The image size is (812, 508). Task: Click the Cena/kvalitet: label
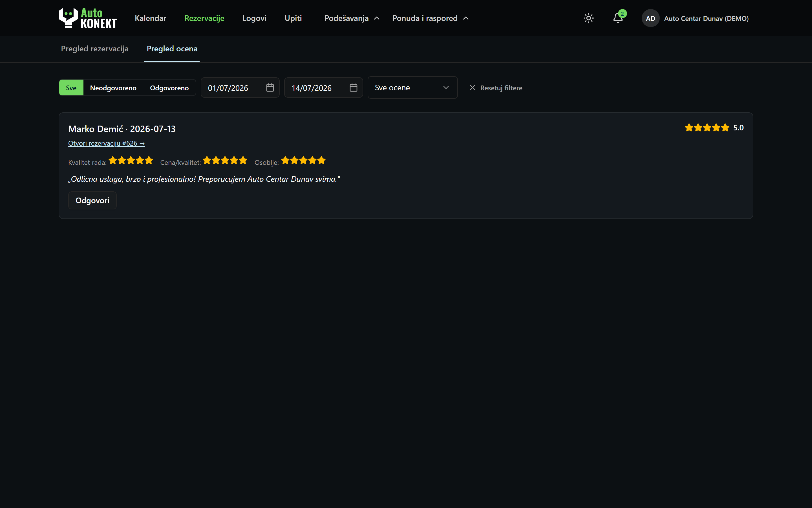coord(180,162)
